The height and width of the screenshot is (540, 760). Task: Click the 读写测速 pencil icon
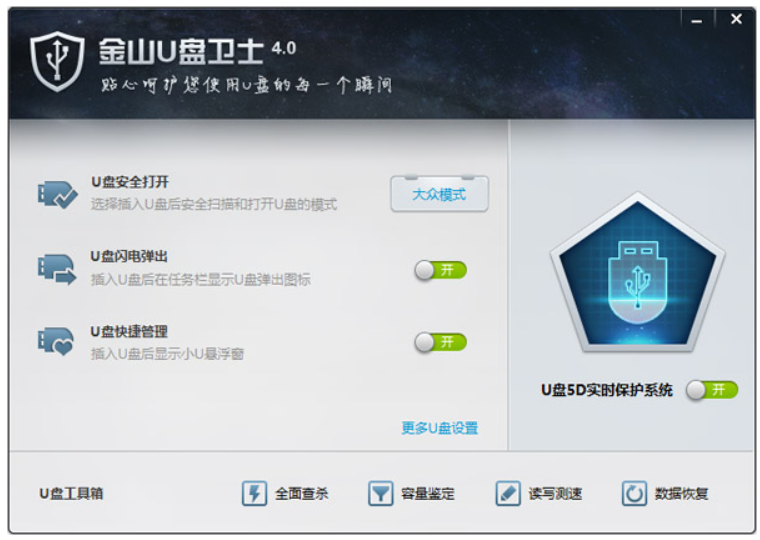(508, 493)
